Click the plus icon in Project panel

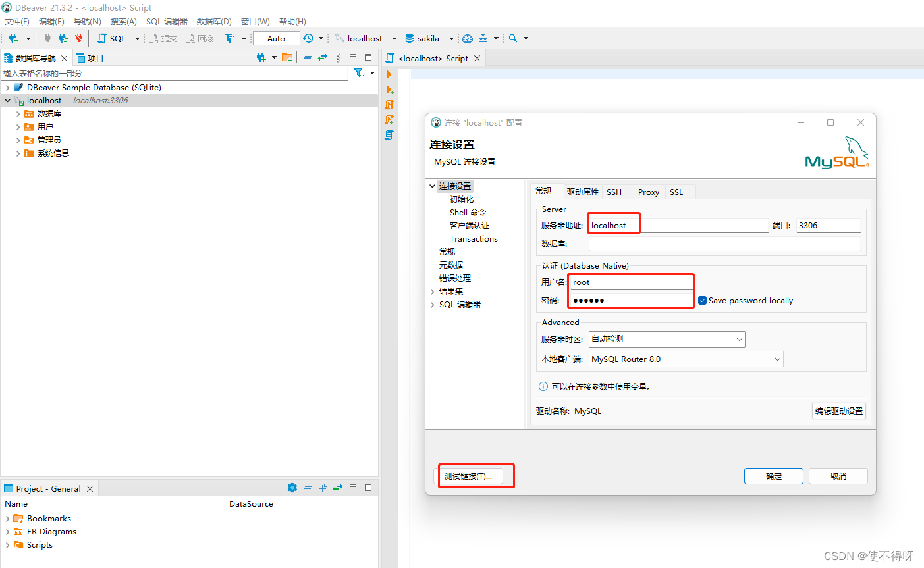coord(323,488)
